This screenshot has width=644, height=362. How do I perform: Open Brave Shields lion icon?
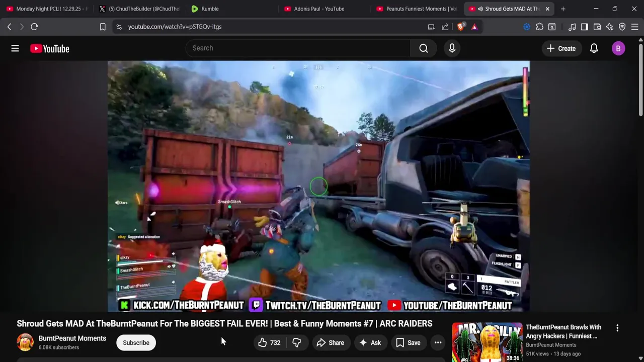tap(460, 27)
